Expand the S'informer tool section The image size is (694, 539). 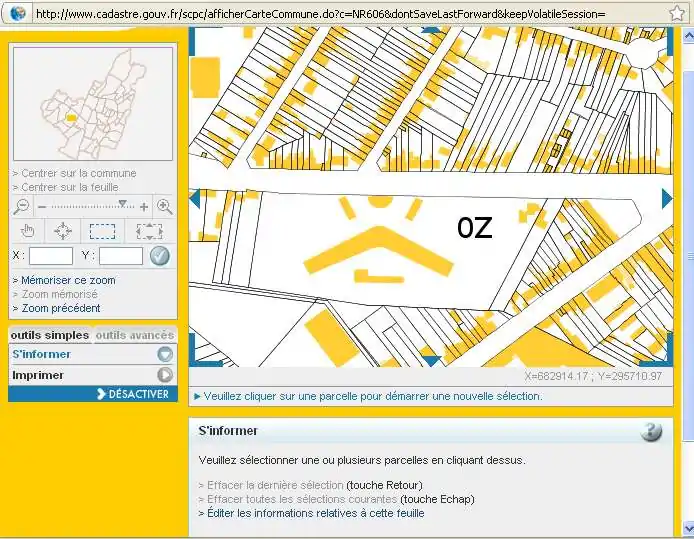pos(165,354)
